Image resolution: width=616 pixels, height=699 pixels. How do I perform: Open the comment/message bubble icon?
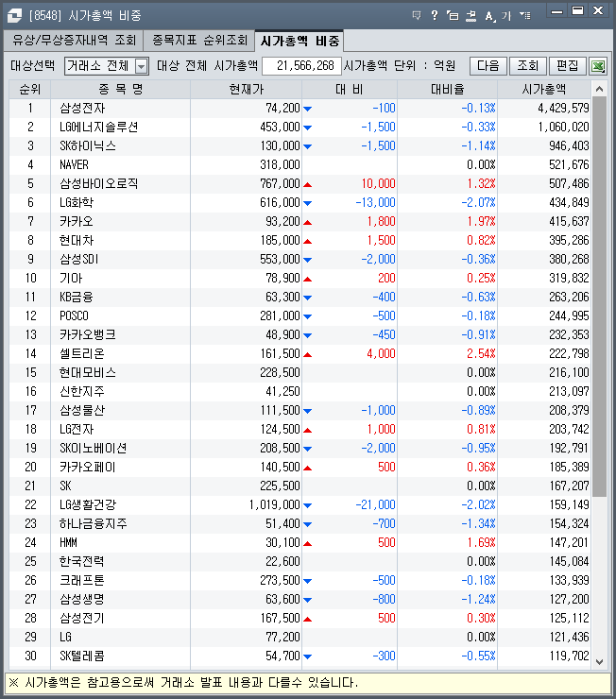(x=417, y=16)
